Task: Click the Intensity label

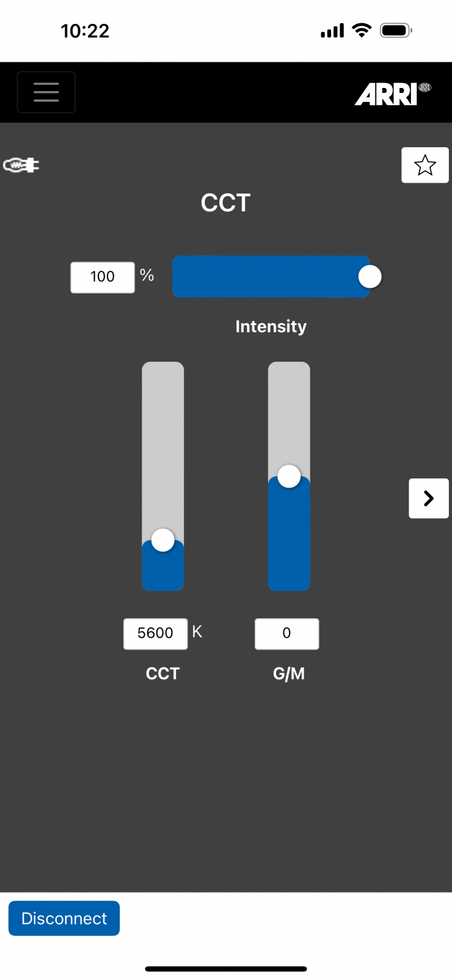Action: click(271, 327)
